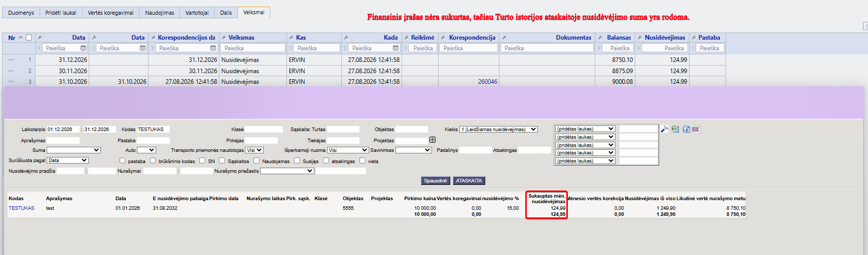Image resolution: width=868 pixels, height=255 pixels.
Task: Open the row 1 three-dot menu
Action: coord(11,60)
